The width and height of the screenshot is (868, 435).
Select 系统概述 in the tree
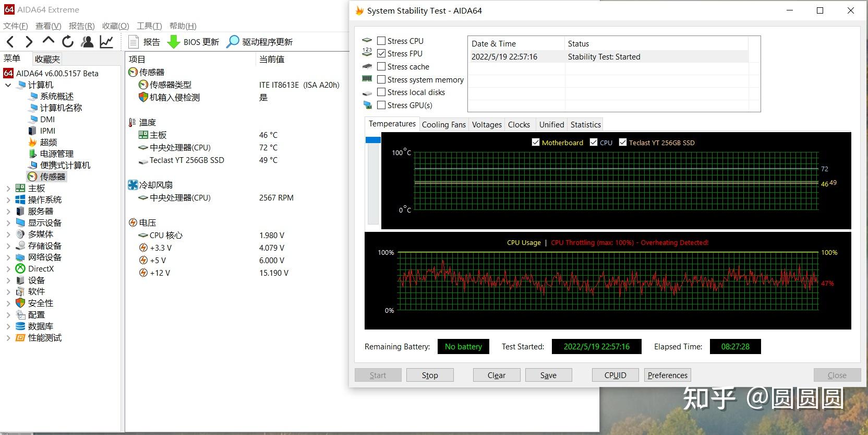pos(57,96)
